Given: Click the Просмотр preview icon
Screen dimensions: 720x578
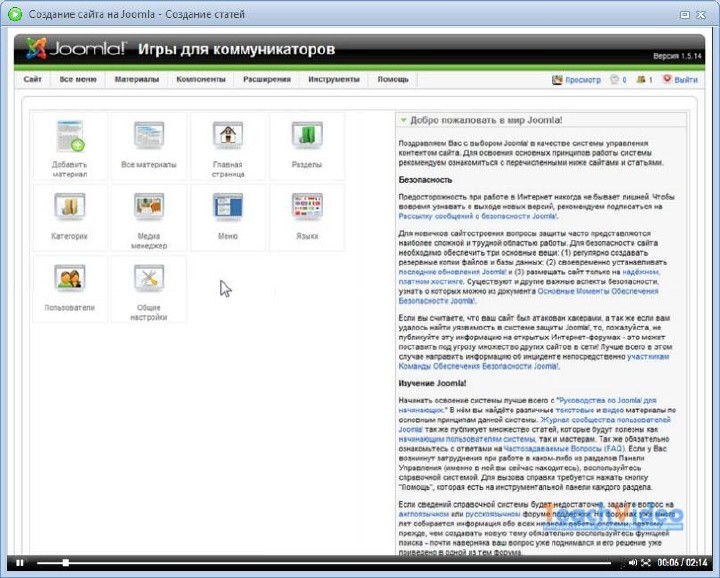Looking at the screenshot, I should (x=557, y=80).
